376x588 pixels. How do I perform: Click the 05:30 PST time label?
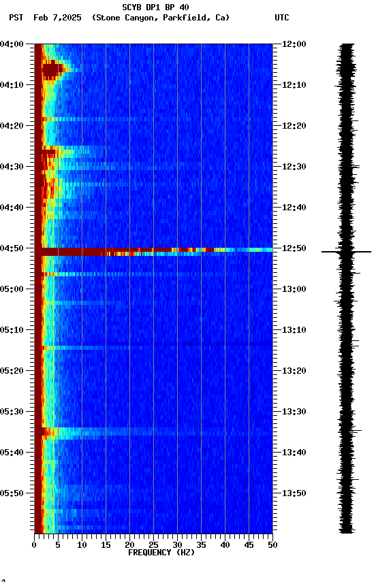pos(12,412)
